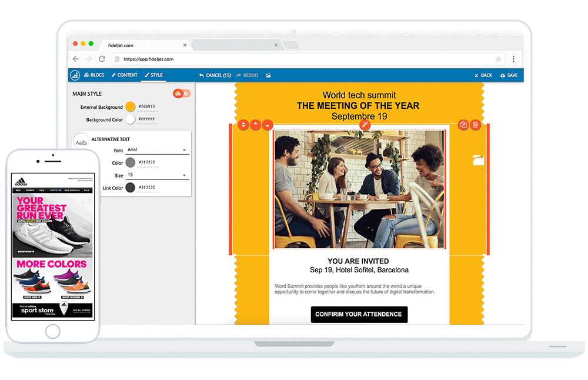Tap the adidas logo on phone
The image size is (588, 380).
[x=21, y=182]
